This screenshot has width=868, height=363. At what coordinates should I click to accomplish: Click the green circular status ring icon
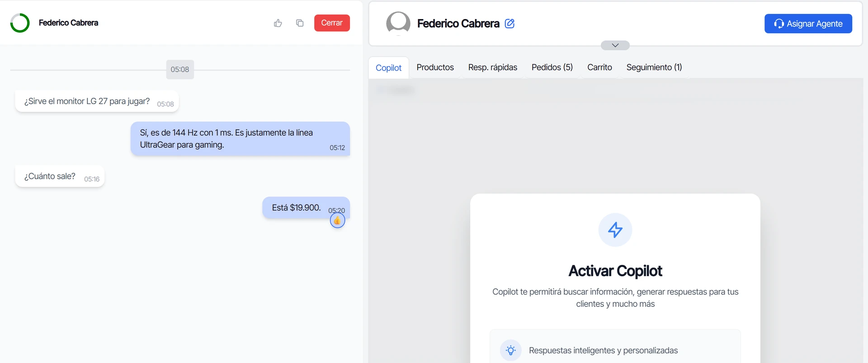point(20,23)
